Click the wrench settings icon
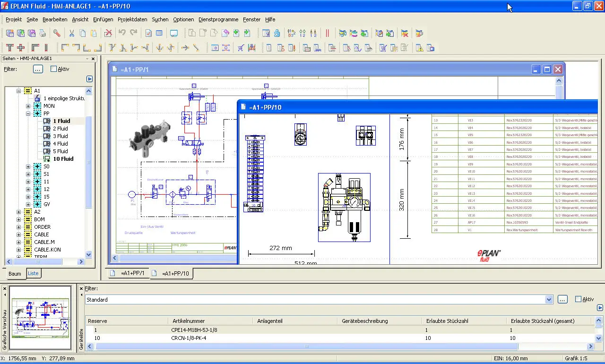The width and height of the screenshot is (605, 364). pyautogui.click(x=57, y=33)
